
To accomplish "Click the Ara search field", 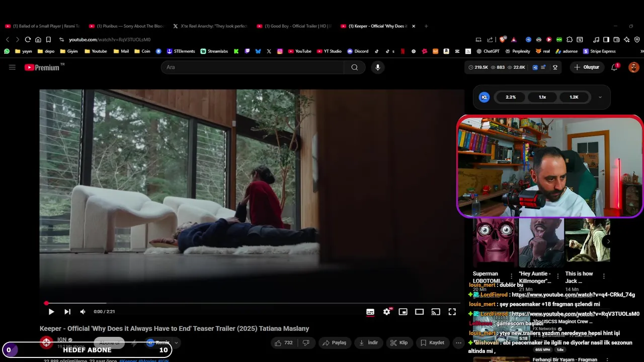I will tap(253, 67).
